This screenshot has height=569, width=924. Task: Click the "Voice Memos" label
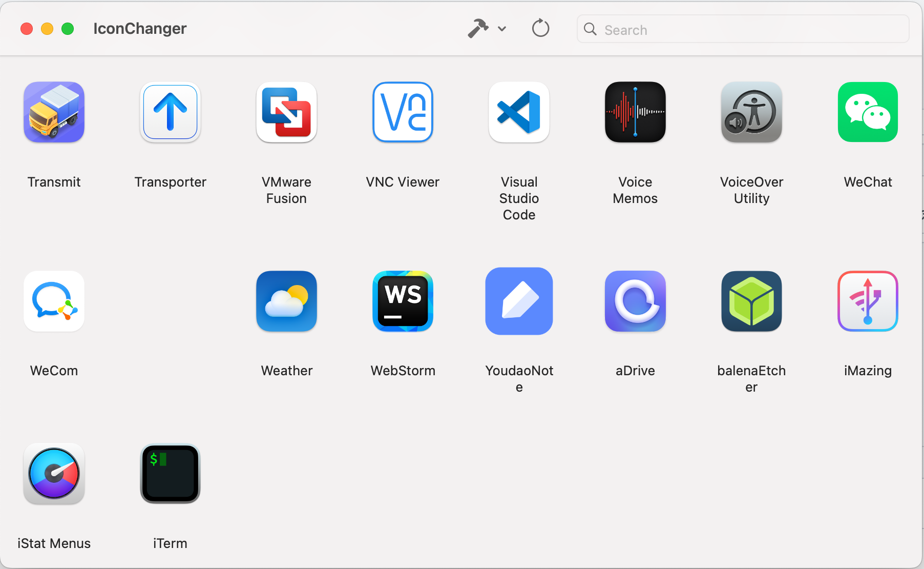click(x=635, y=190)
